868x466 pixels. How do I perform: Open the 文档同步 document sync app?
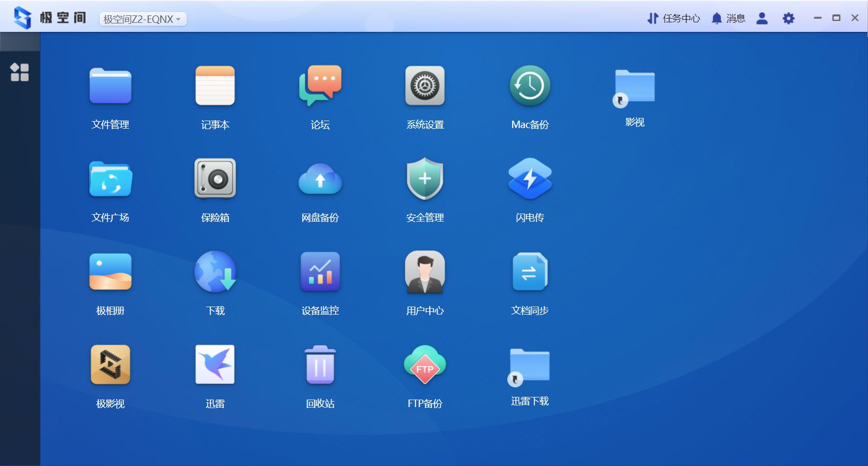pyautogui.click(x=530, y=272)
